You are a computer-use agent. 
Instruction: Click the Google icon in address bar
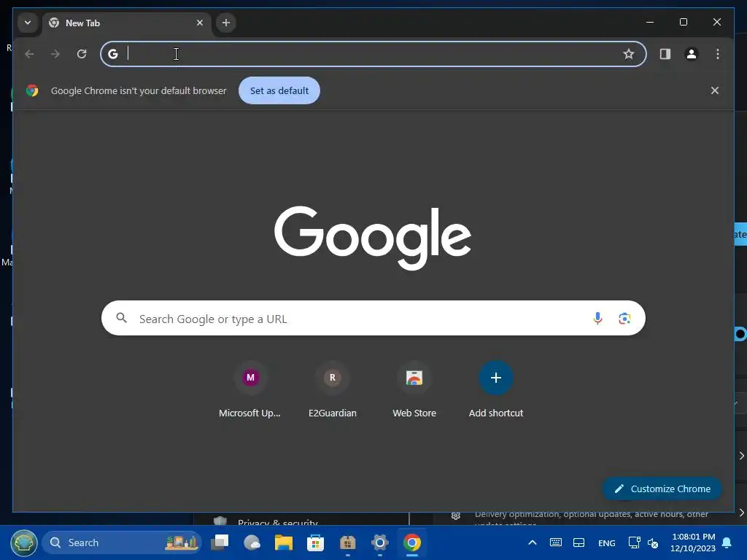(x=113, y=54)
